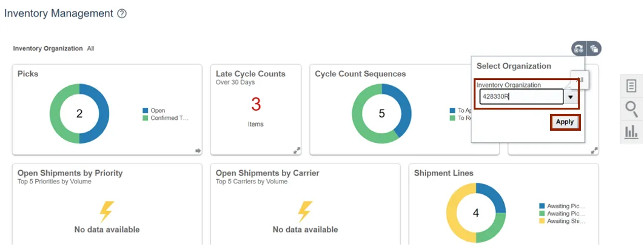Click the yellow Awaiting Shi... legend swatch

tap(542, 221)
